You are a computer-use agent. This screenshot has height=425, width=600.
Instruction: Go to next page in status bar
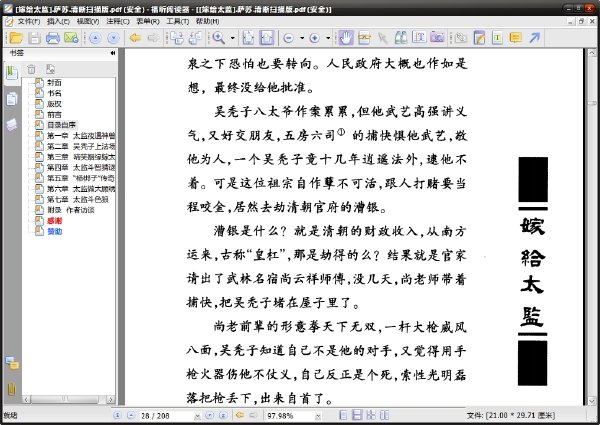209,415
